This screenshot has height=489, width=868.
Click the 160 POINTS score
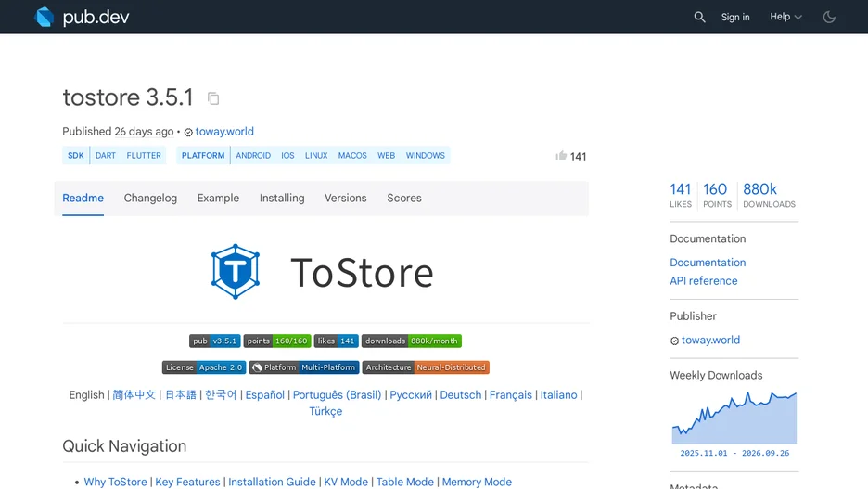717,196
